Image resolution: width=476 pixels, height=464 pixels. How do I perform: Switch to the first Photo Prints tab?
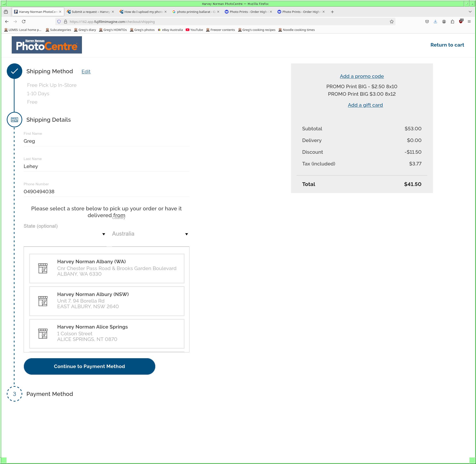[248, 12]
